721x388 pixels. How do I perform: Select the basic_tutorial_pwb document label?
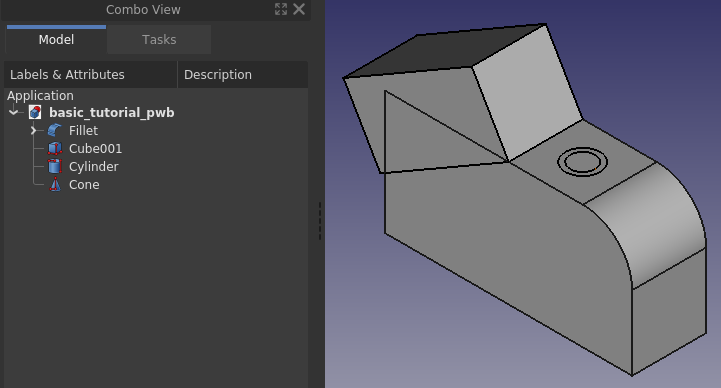coord(112,113)
